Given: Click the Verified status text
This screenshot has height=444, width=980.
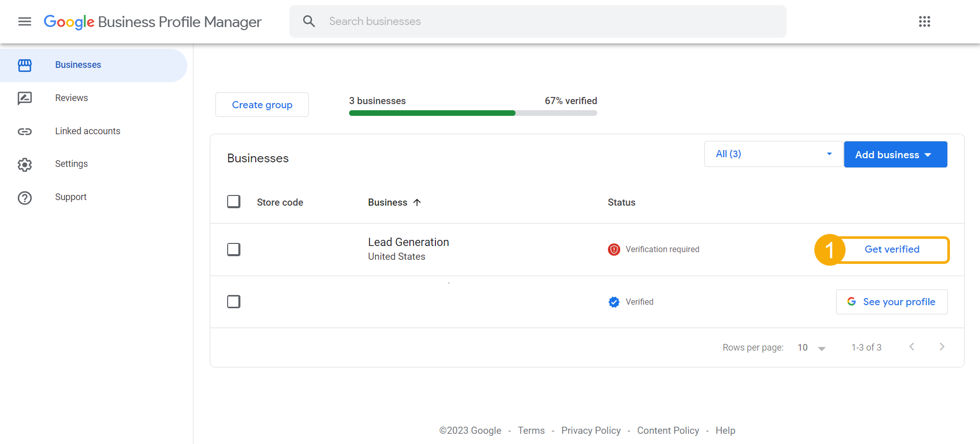Looking at the screenshot, I should coord(640,302).
